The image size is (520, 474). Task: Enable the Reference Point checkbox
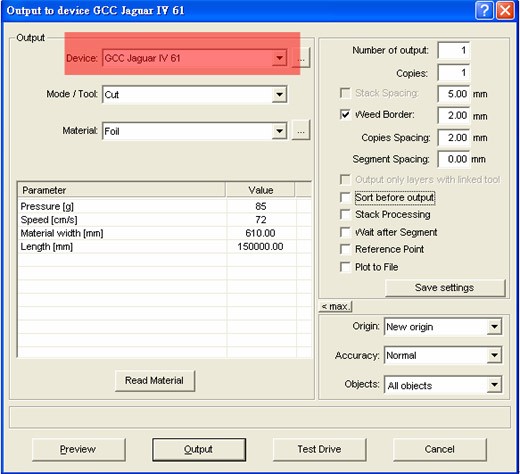tap(345, 249)
